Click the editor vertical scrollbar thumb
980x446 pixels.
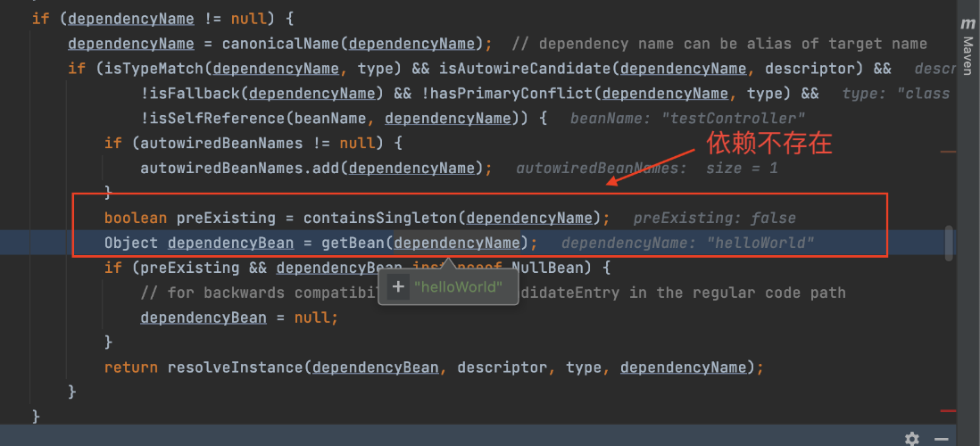point(950,241)
